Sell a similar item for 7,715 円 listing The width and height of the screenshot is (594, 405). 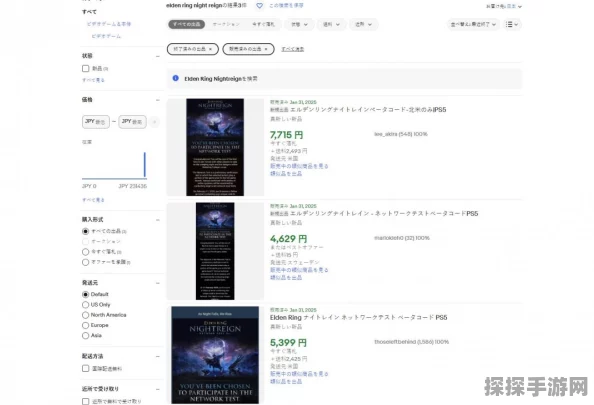click(x=286, y=174)
